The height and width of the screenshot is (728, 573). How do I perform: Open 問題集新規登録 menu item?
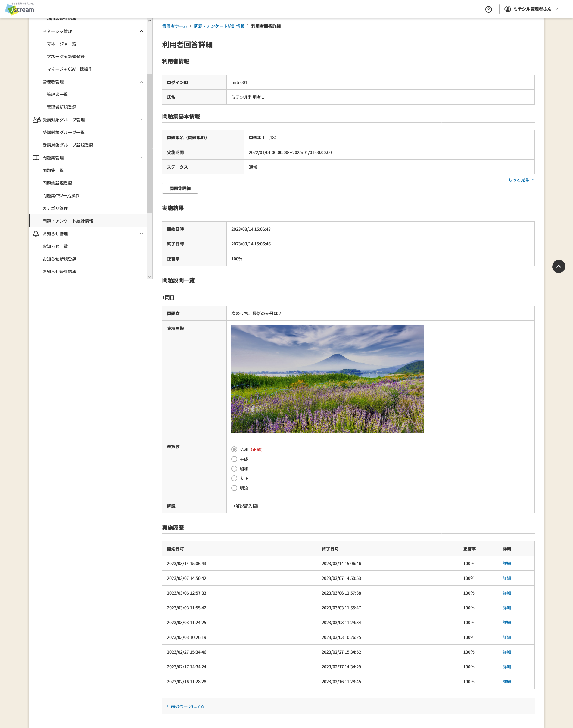click(57, 183)
